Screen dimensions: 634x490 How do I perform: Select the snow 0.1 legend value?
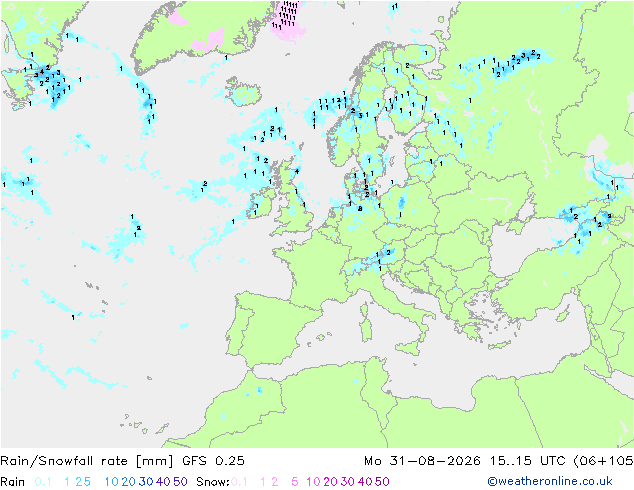tap(239, 482)
